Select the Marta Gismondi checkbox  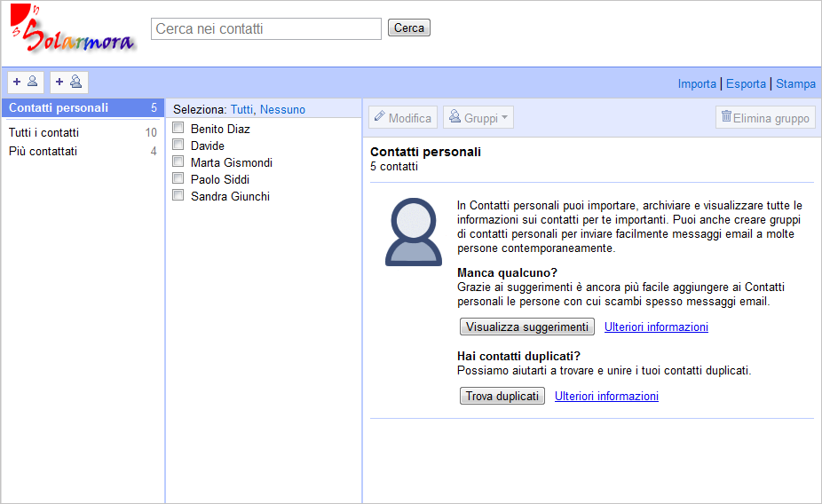(178, 161)
